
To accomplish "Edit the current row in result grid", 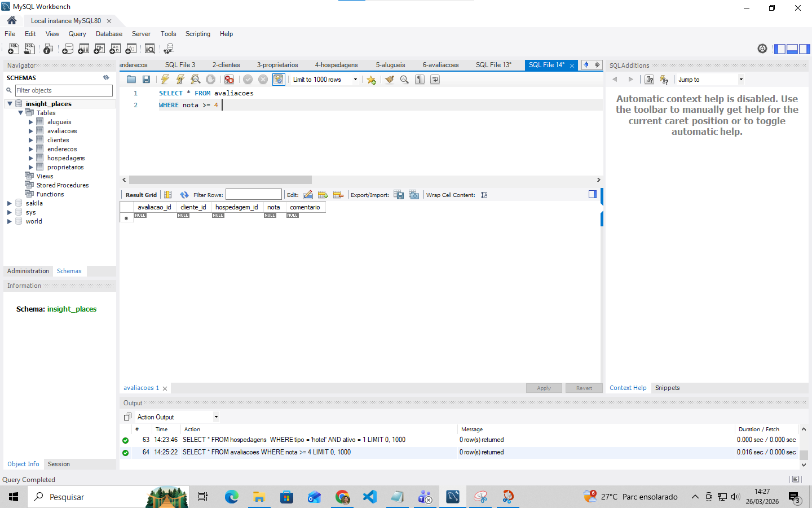I will [308, 195].
